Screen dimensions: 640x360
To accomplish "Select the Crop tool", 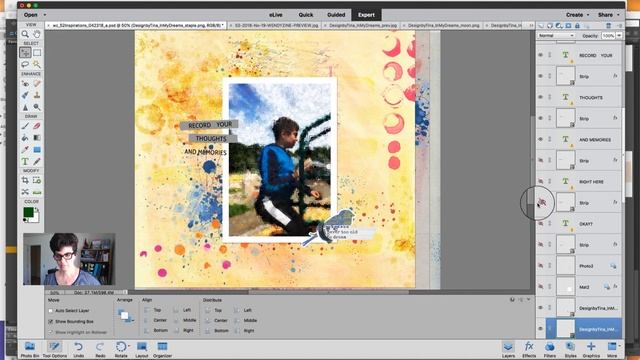I will click(25, 180).
